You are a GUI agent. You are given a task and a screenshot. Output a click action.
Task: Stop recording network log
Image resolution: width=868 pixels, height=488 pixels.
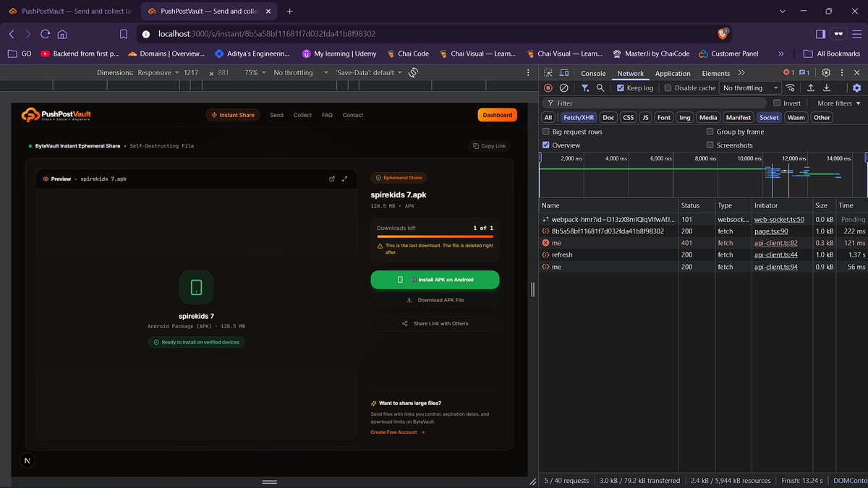tap(548, 87)
